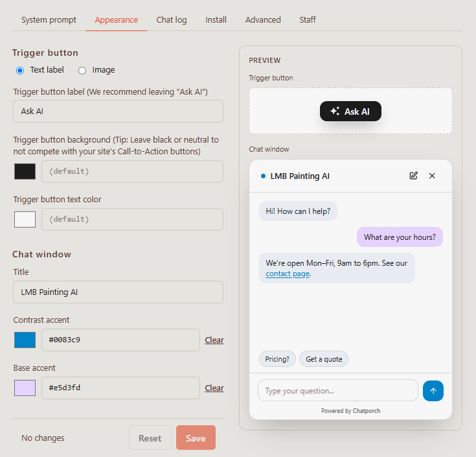This screenshot has height=457, width=476.
Task: Click the new chat edit icon in preview
Action: pyautogui.click(x=413, y=176)
